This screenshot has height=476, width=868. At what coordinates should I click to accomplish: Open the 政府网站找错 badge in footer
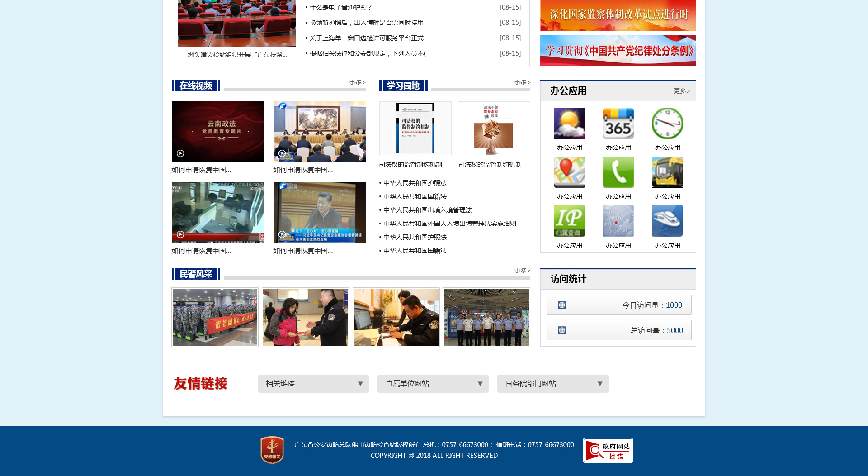(608, 450)
